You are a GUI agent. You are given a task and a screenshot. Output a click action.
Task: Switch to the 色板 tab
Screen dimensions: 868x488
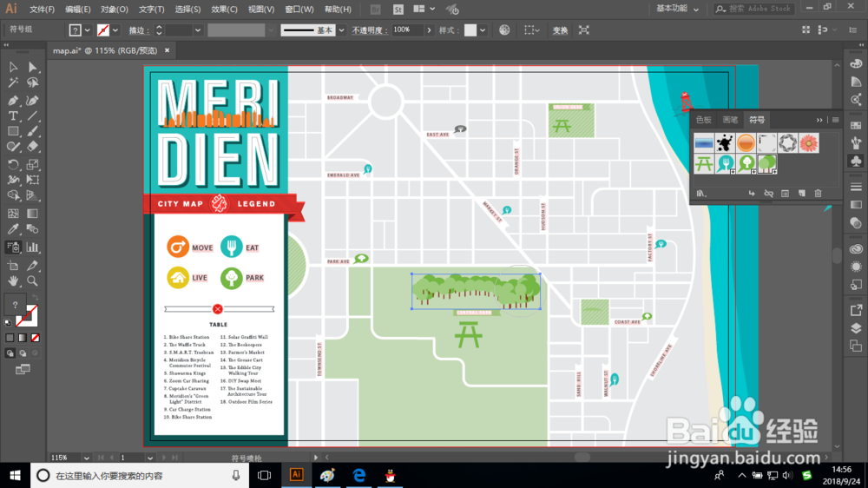[x=704, y=120]
